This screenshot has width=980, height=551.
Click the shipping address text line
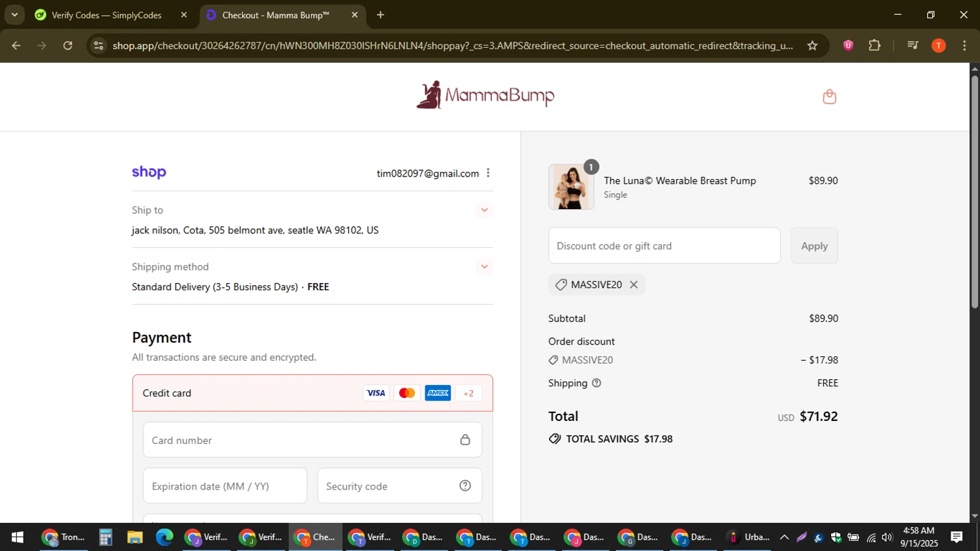(x=255, y=230)
